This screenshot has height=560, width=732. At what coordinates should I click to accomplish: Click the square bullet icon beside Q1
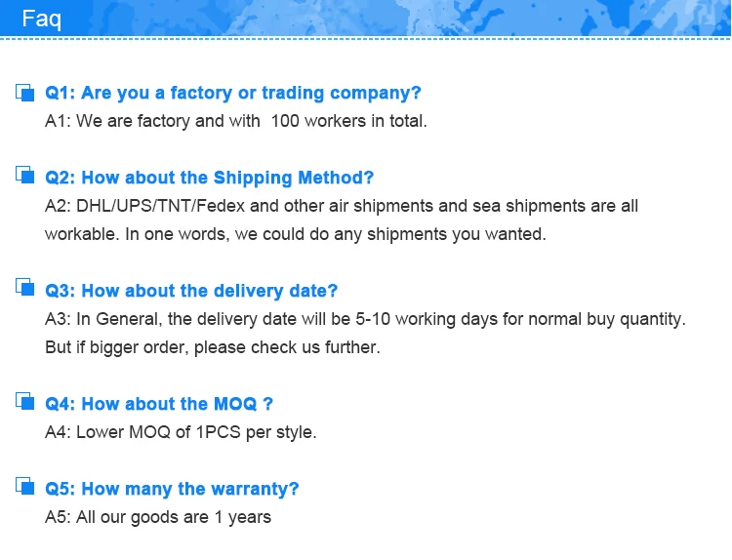(25, 93)
